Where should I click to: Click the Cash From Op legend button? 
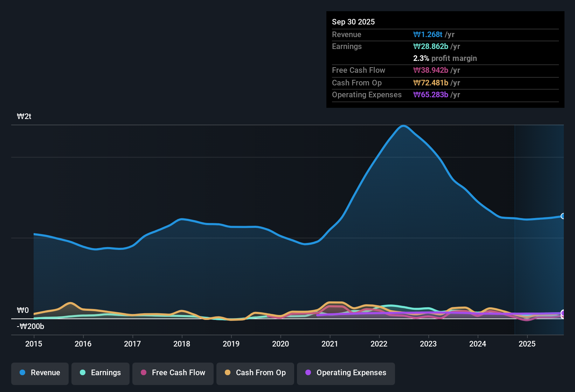(x=255, y=373)
